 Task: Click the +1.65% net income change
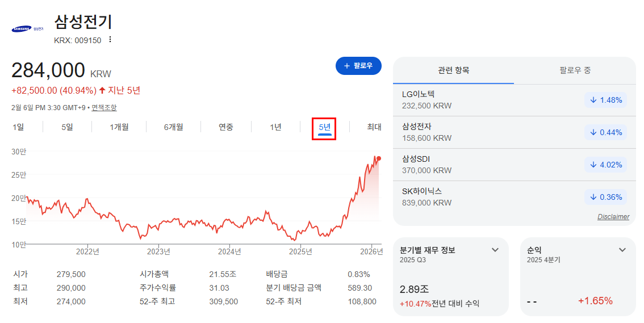(595, 301)
